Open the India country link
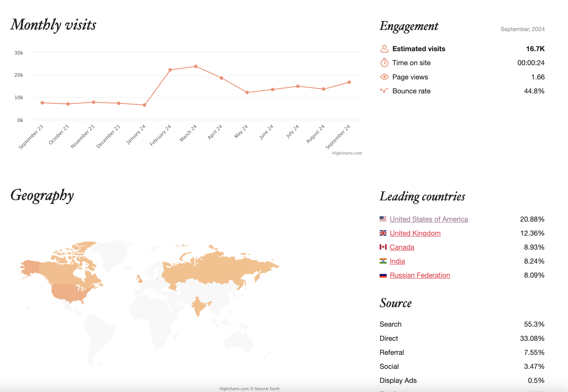This screenshot has width=568, height=392. click(x=397, y=261)
